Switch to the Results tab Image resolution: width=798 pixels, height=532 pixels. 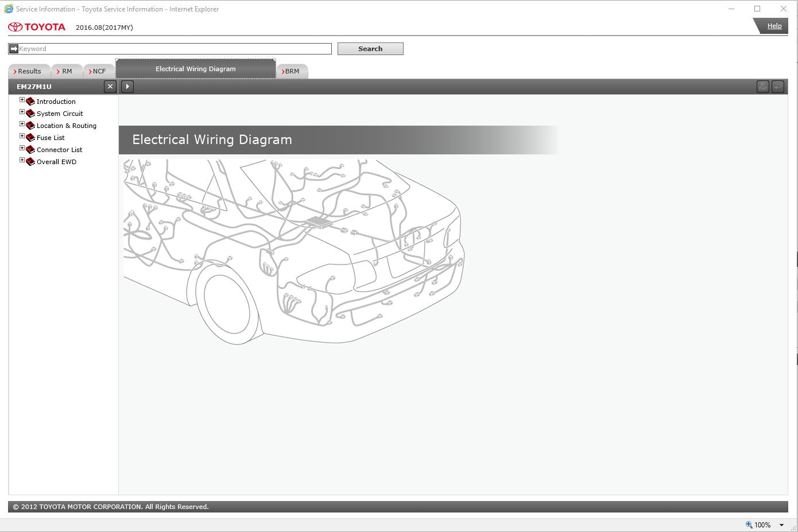click(29, 71)
